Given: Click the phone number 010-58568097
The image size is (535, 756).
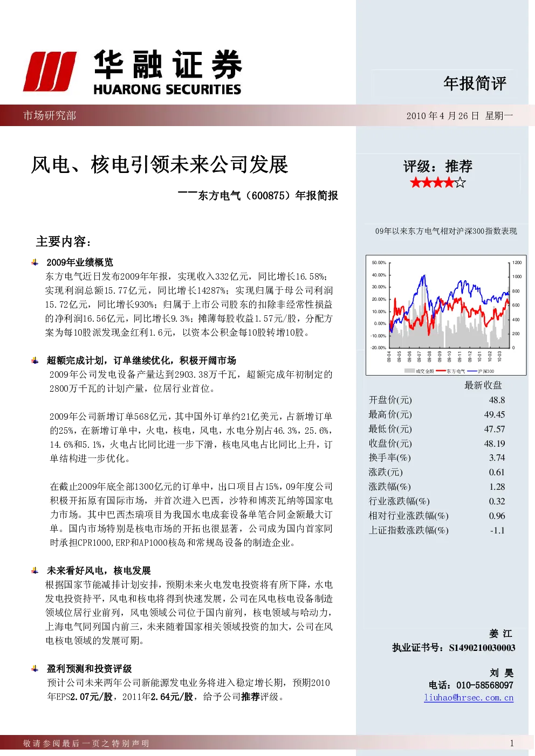Looking at the screenshot, I should [484, 685].
